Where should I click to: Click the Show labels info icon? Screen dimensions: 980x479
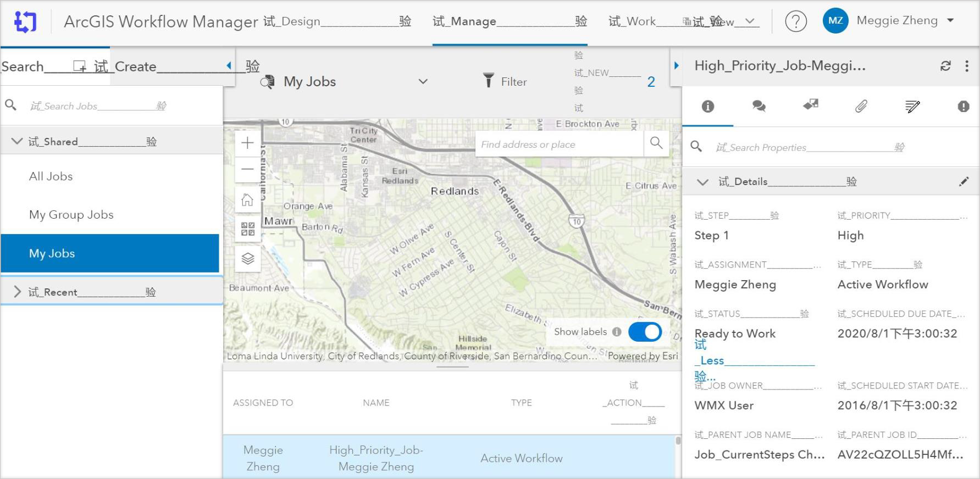[617, 332]
